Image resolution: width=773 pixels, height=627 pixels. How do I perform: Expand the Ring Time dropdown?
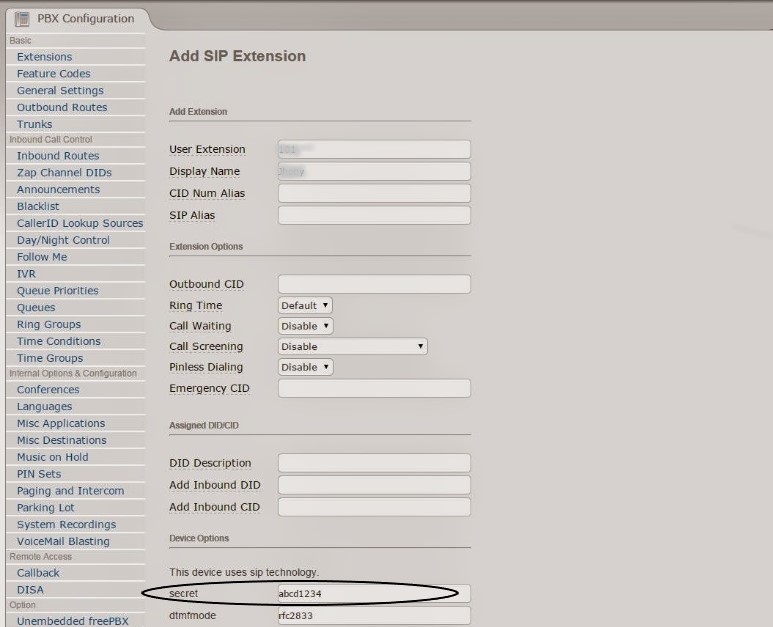click(305, 305)
